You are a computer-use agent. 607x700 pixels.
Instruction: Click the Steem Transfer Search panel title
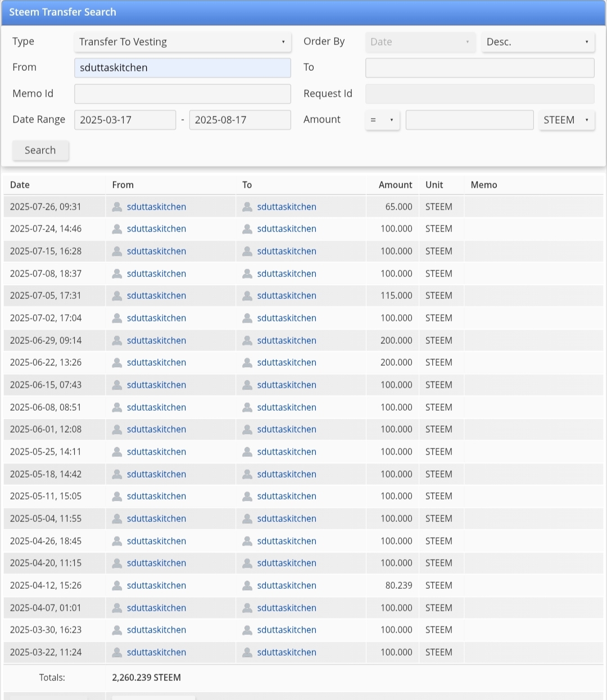click(x=62, y=12)
